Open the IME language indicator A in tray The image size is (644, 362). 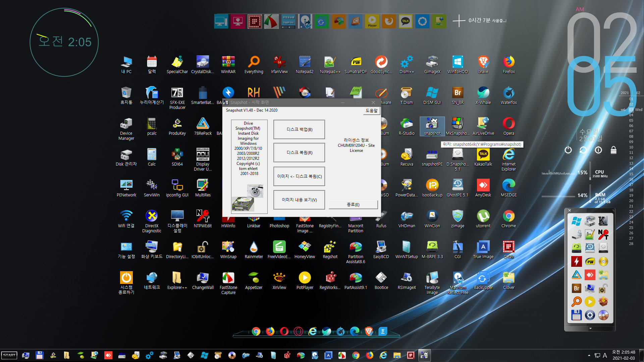pos(605,355)
